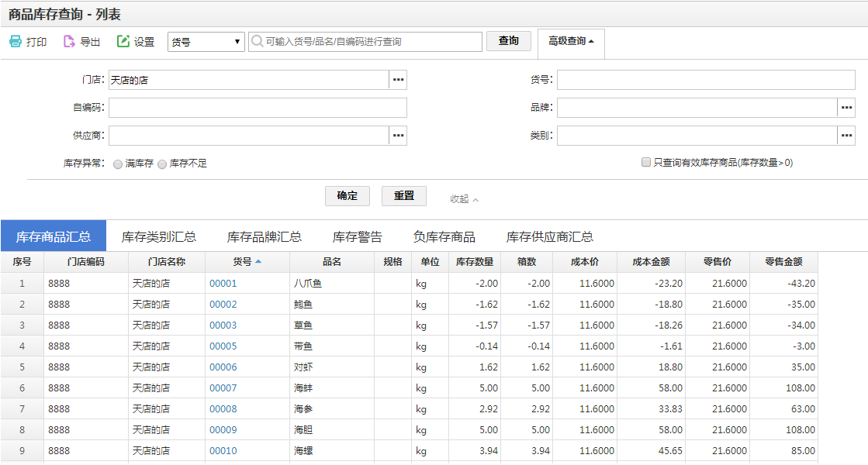Click the sort arrow on 货号 column header
The height and width of the screenshot is (465, 868).
258,261
